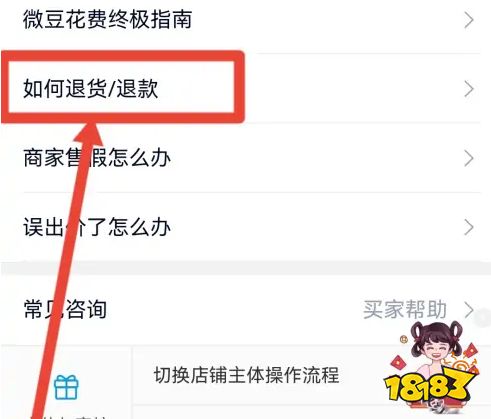This screenshot has width=491, height=419.
Task: Tap the blue gift box icon
Action: point(66,387)
